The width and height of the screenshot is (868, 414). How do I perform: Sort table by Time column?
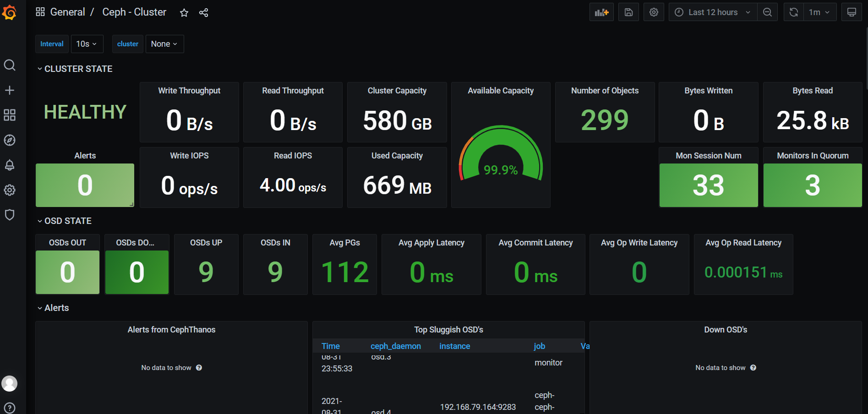[x=331, y=346]
